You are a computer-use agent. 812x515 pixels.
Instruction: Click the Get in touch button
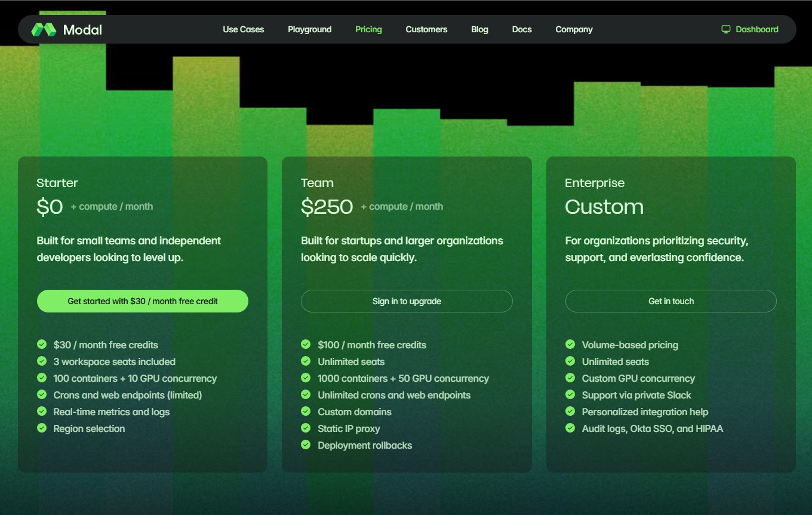pos(671,301)
